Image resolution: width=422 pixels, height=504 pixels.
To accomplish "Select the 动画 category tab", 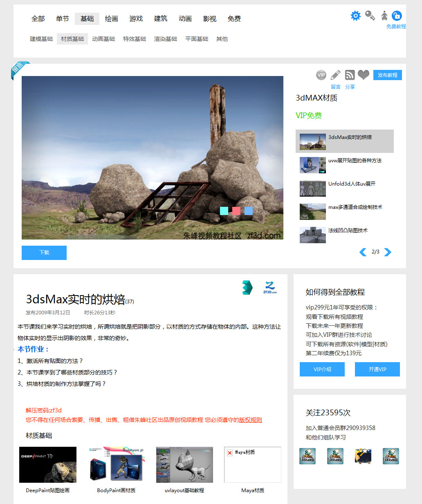I will pyautogui.click(x=185, y=19).
